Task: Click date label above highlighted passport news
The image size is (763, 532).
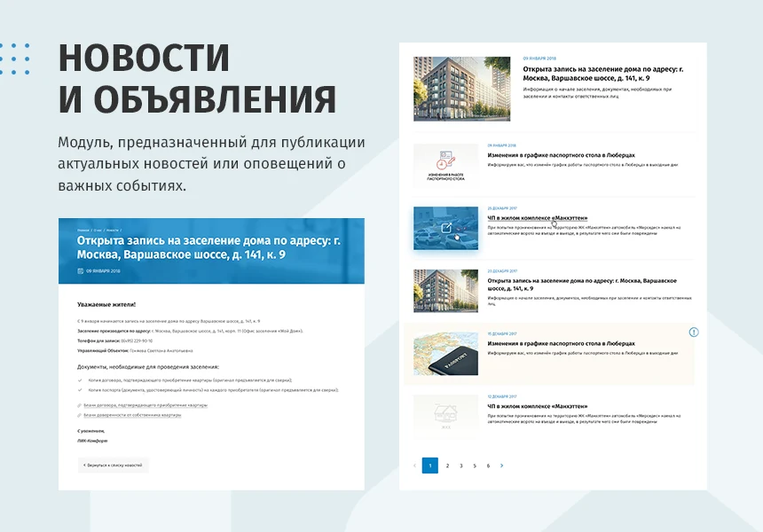Action: pyautogui.click(x=502, y=334)
